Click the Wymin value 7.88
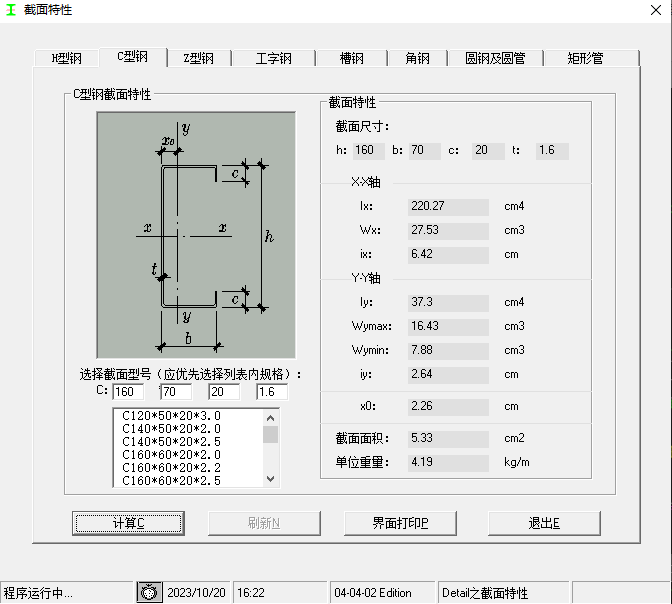Screen dimensions: 672x604 pyautogui.click(x=448, y=351)
